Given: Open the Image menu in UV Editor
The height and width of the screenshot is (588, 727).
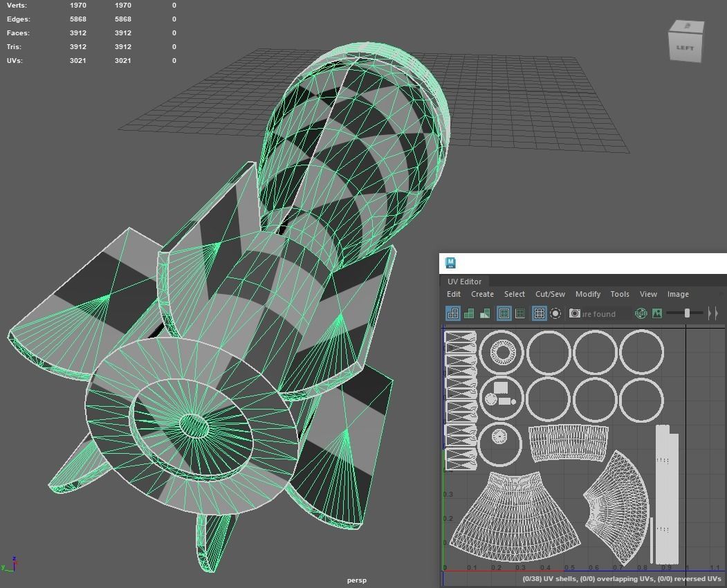Looking at the screenshot, I should 678,294.
